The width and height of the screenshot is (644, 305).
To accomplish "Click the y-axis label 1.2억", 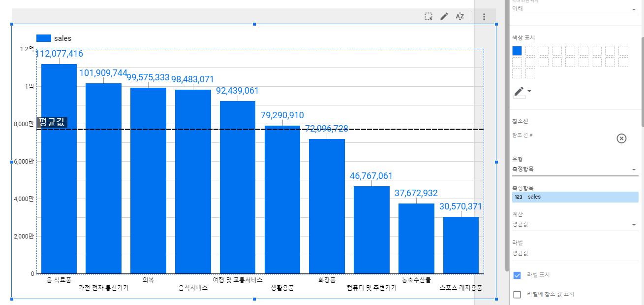I will coord(27,49).
